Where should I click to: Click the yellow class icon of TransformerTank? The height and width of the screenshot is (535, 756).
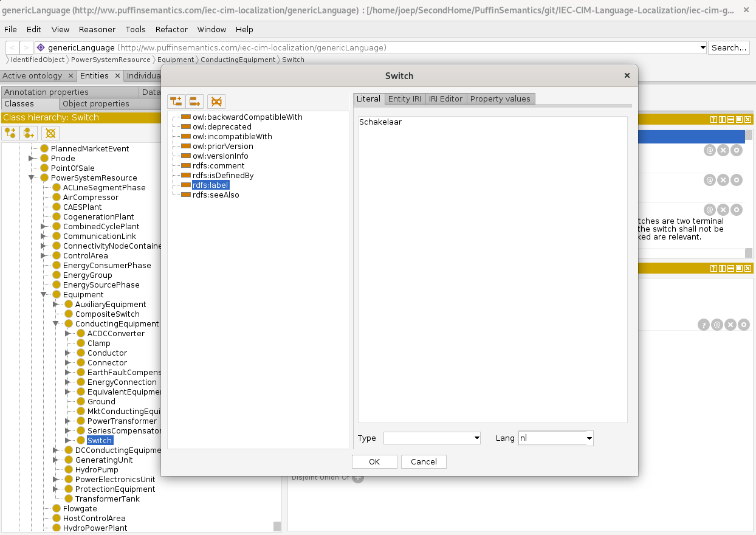click(69, 499)
